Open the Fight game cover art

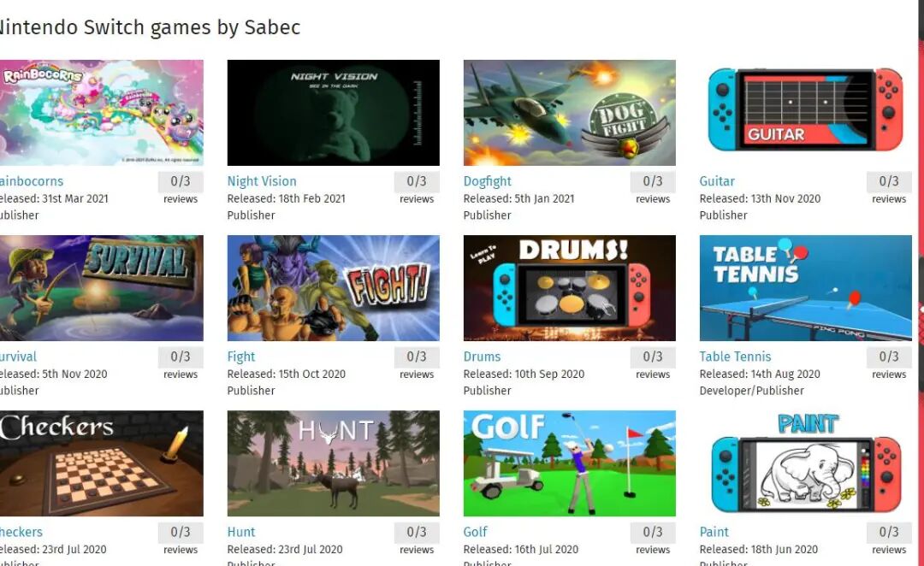click(333, 288)
